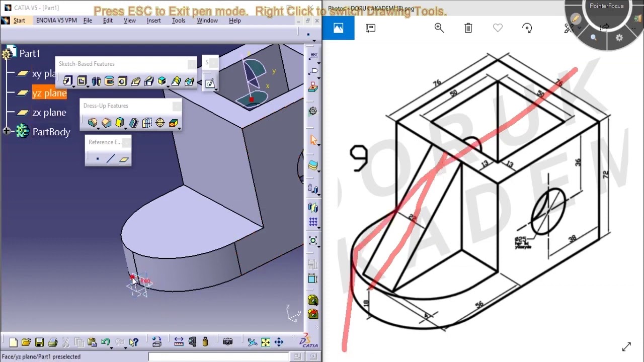Expand the Draft Angle dropdown arrow
This screenshot has width=644, height=362.
pos(126,128)
